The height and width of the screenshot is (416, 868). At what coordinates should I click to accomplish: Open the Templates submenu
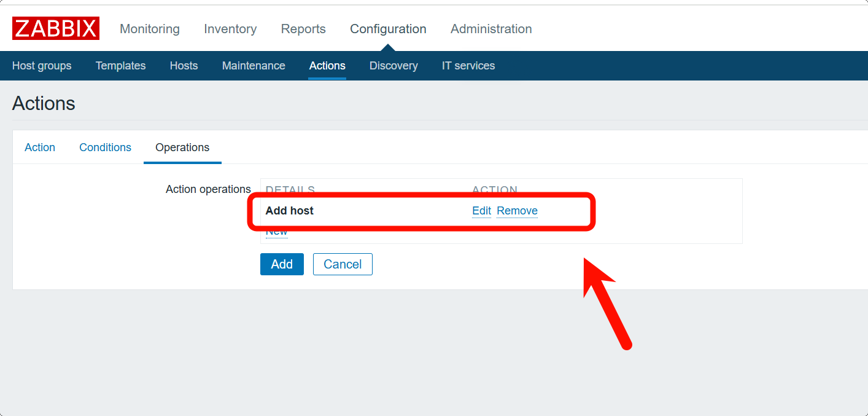click(120, 66)
